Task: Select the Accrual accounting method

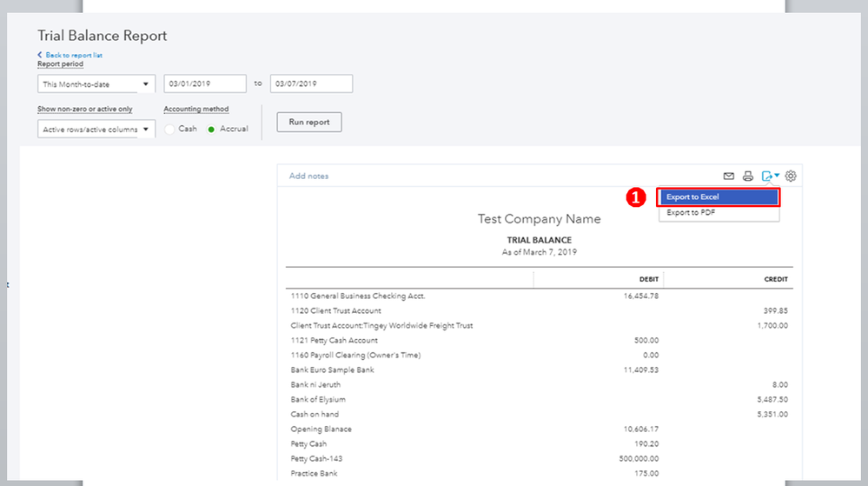Action: click(211, 129)
